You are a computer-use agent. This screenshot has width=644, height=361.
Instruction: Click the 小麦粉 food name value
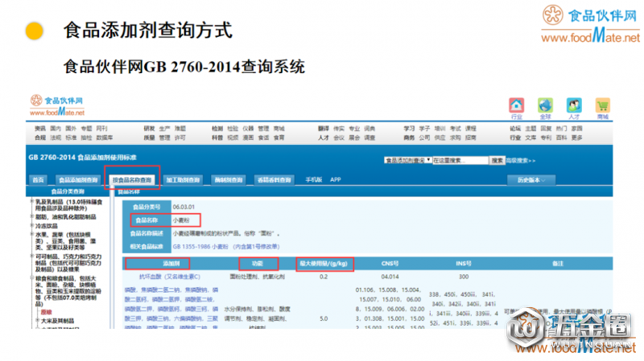point(181,220)
